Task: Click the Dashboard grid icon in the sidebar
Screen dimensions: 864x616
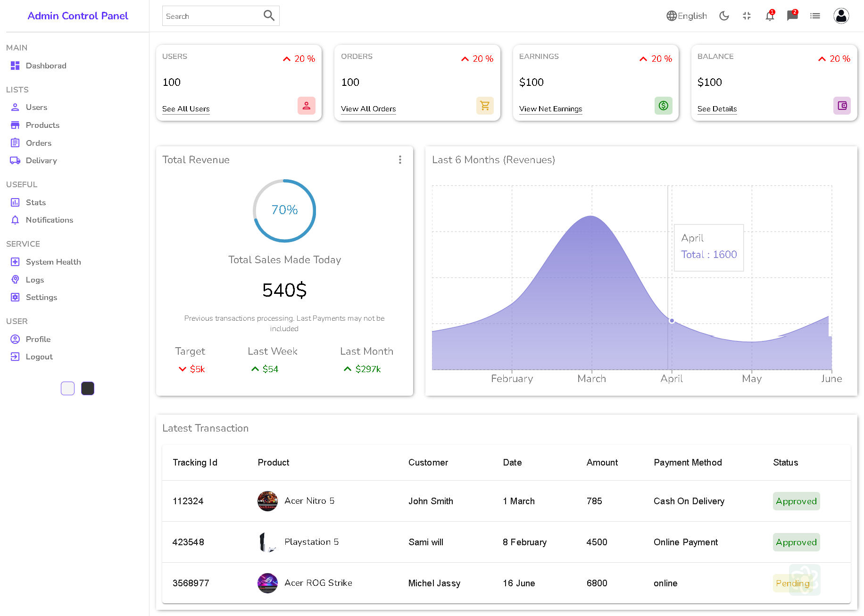Action: click(15, 66)
